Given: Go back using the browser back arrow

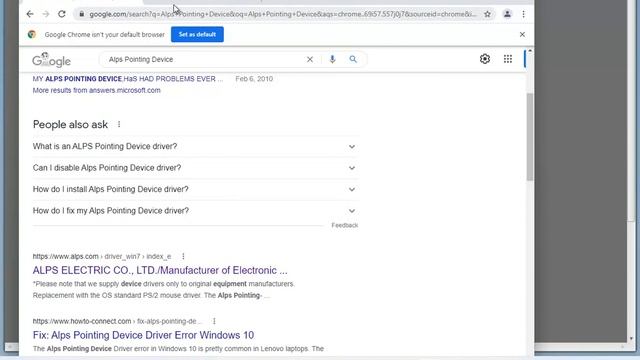Looking at the screenshot, I should pos(30,14).
